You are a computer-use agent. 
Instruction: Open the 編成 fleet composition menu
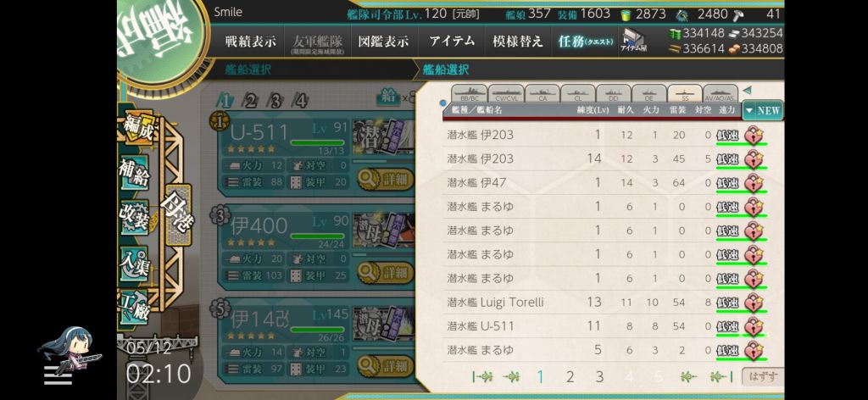pyautogui.click(x=135, y=128)
